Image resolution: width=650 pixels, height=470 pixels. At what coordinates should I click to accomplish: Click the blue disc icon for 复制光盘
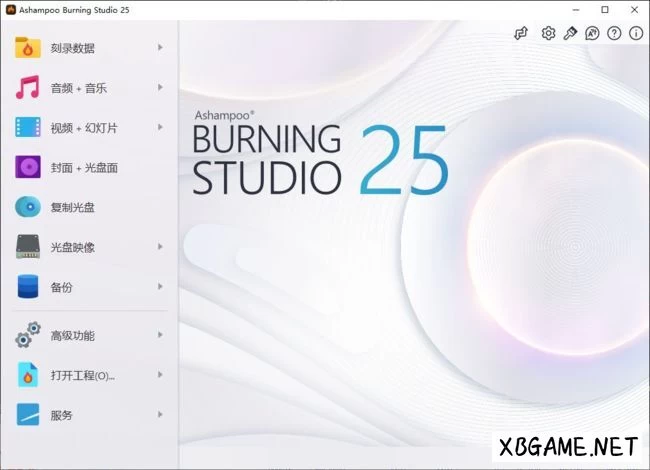[x=28, y=207]
